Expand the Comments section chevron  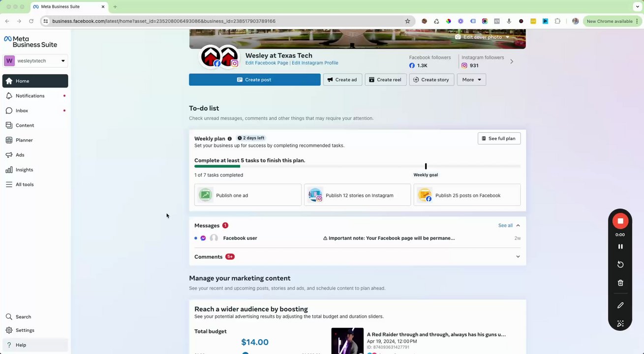(518, 257)
